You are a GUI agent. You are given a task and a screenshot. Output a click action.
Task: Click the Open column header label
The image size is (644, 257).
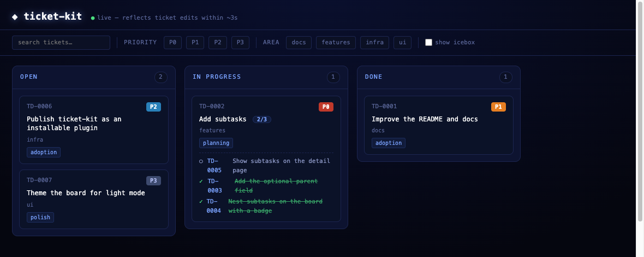29,77
